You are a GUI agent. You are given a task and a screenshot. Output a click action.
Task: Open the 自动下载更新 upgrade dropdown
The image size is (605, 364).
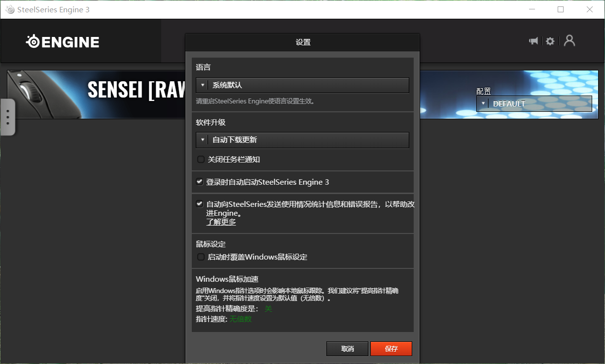click(x=302, y=140)
